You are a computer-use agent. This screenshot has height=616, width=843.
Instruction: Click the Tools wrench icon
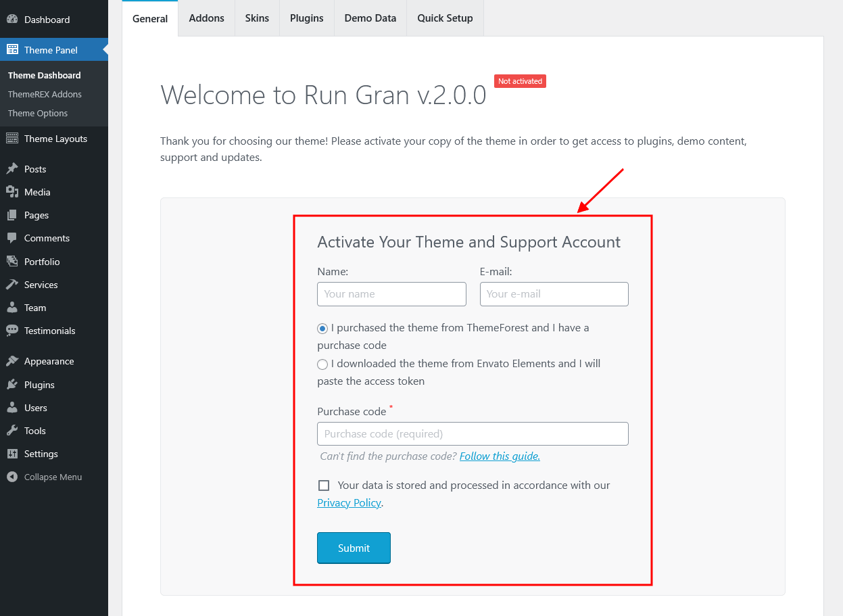tap(12, 431)
